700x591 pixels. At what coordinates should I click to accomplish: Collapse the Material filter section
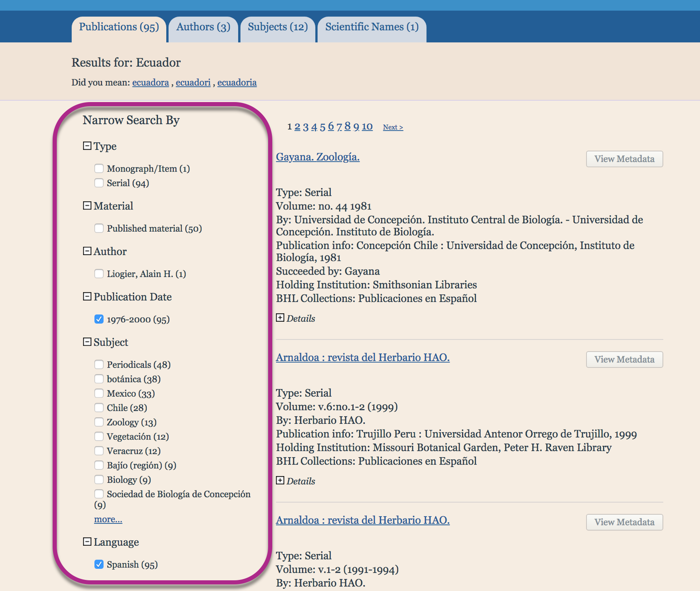[87, 206]
